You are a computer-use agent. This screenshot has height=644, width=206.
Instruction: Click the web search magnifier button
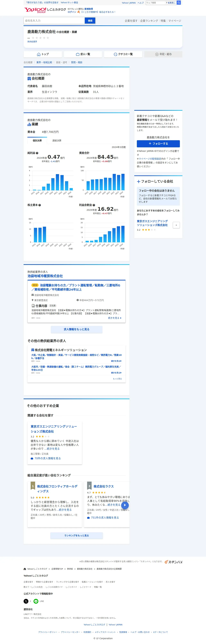[179, 3]
